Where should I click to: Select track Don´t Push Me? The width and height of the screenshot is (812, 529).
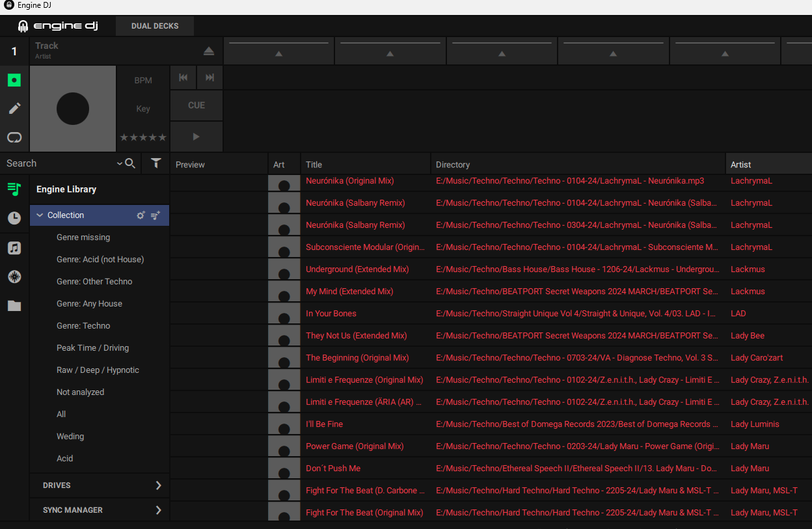(x=333, y=468)
